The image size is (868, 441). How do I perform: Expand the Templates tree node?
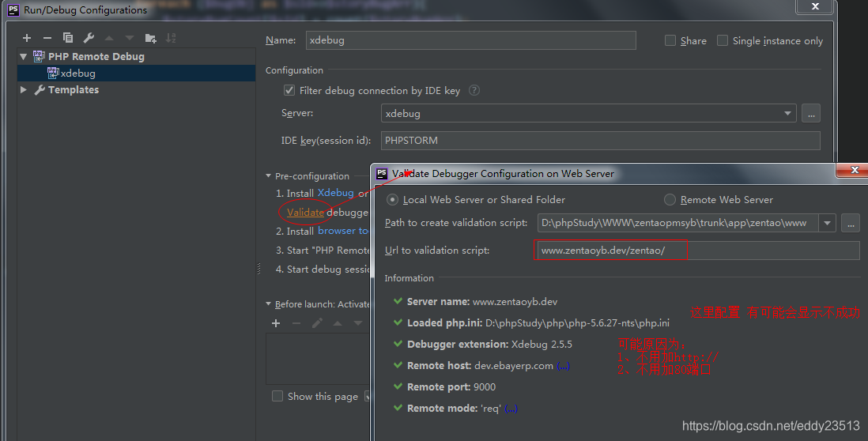(23, 89)
